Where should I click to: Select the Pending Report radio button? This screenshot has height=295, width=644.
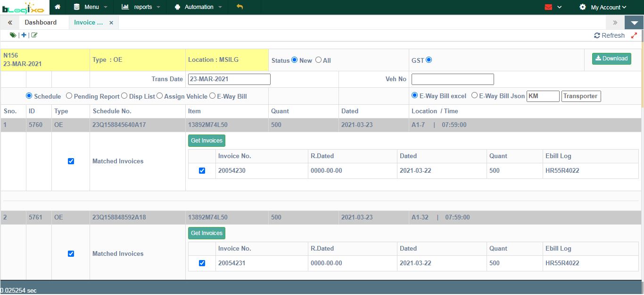pyautogui.click(x=69, y=96)
